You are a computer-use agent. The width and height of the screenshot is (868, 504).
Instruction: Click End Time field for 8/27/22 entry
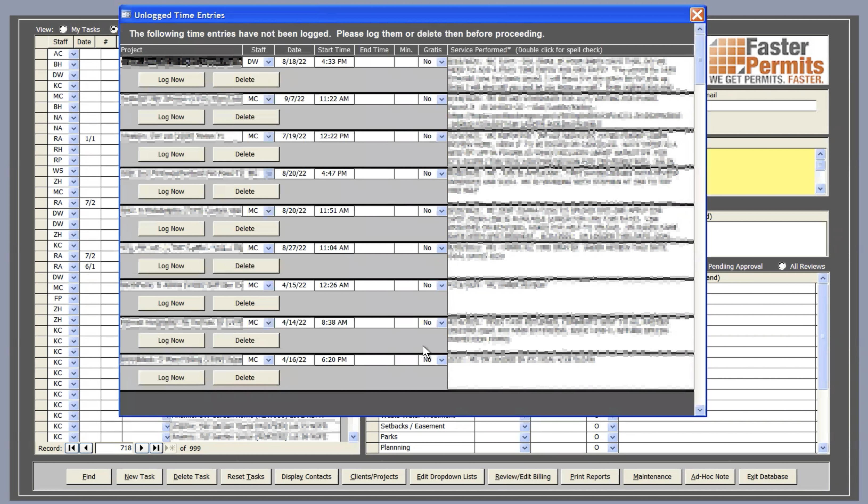374,248
